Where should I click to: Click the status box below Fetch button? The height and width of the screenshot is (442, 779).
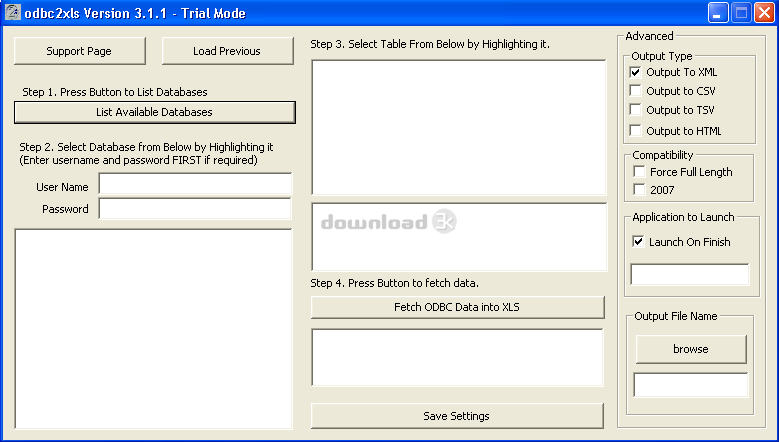pos(457,357)
